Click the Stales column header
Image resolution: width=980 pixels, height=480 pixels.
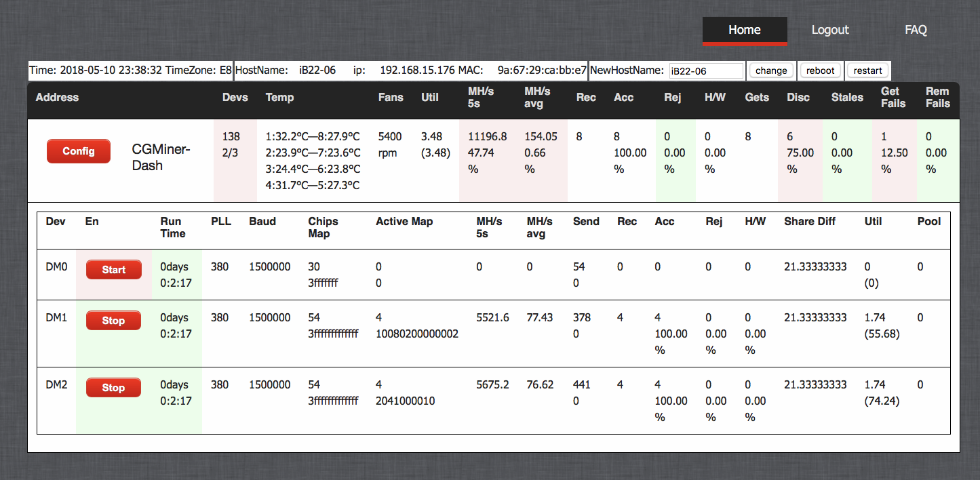point(847,97)
